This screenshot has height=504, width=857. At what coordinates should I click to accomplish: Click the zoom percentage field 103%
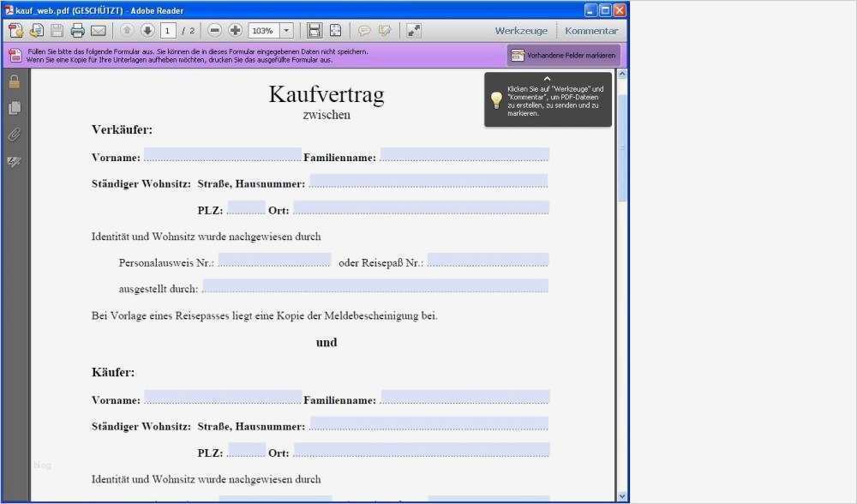263,31
